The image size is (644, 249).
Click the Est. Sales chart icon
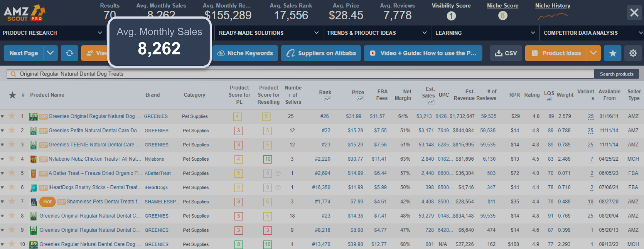(x=431, y=102)
